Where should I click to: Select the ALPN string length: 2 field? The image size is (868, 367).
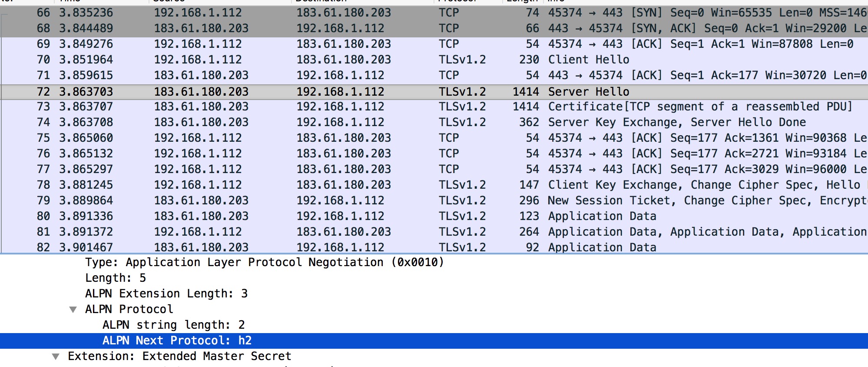pyautogui.click(x=173, y=325)
